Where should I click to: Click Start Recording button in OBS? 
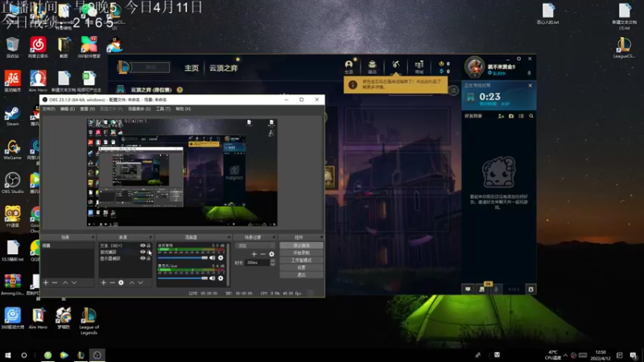pos(301,253)
